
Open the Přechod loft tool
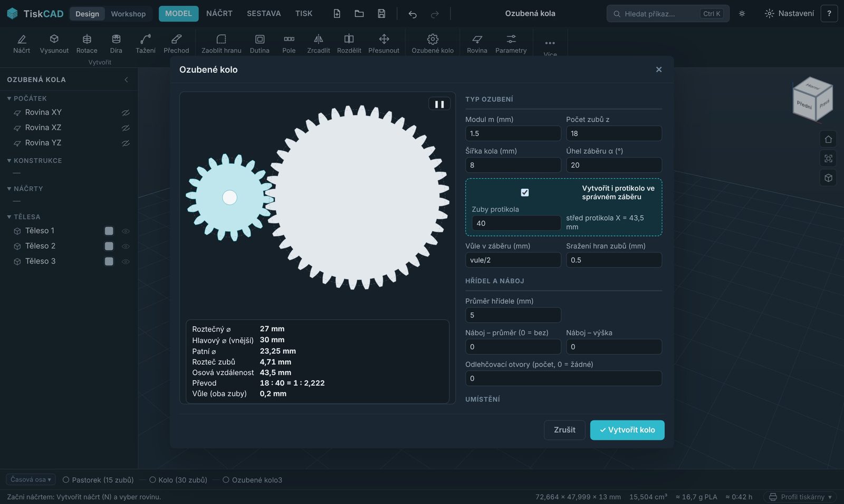click(x=176, y=44)
